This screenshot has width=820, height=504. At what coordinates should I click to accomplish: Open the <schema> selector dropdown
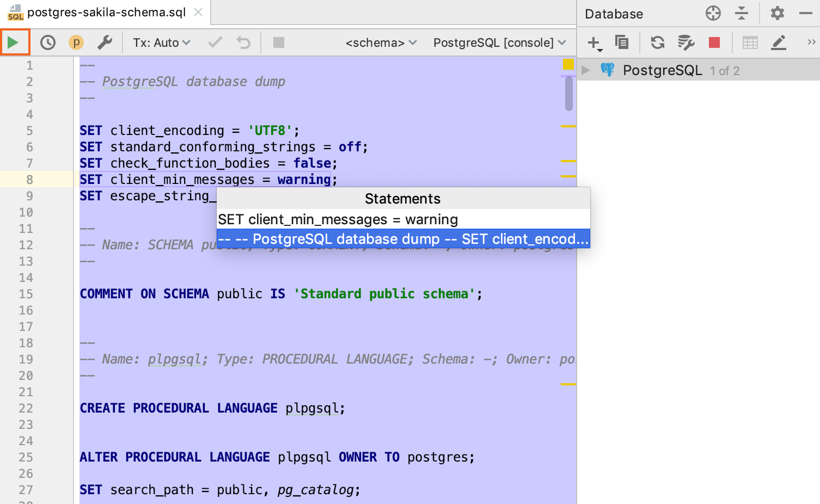coord(381,42)
